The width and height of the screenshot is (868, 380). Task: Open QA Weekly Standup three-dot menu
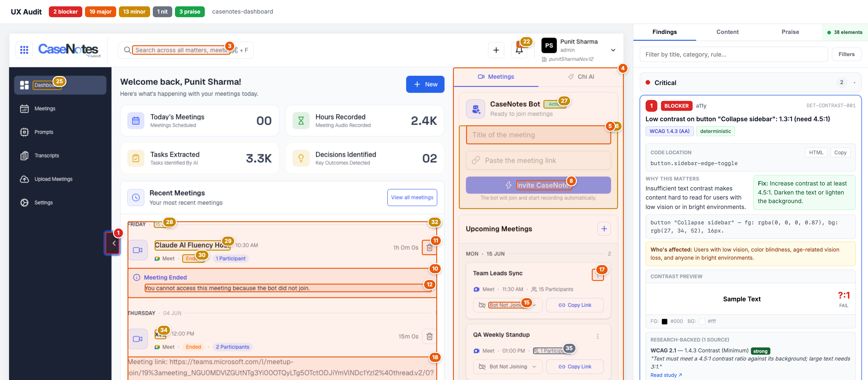coord(597,336)
